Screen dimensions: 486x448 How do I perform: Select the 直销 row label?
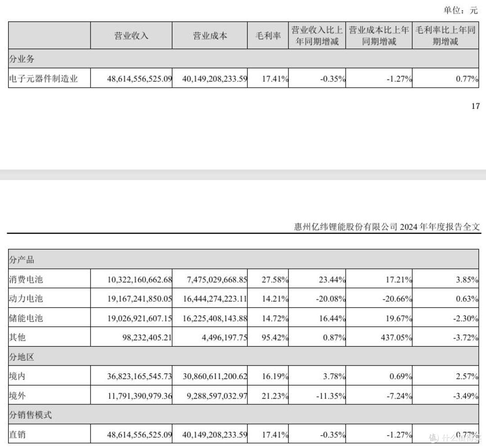pyautogui.click(x=18, y=434)
